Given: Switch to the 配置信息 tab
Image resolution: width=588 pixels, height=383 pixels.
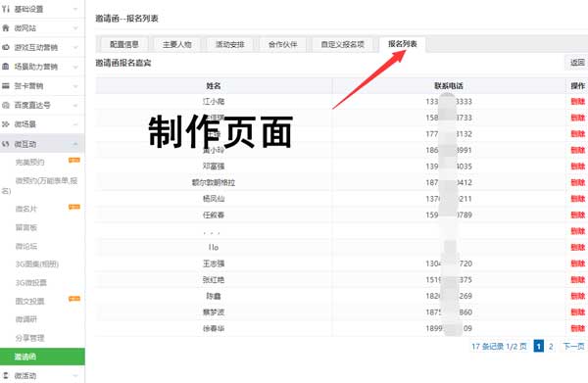Looking at the screenshot, I should click(124, 44).
